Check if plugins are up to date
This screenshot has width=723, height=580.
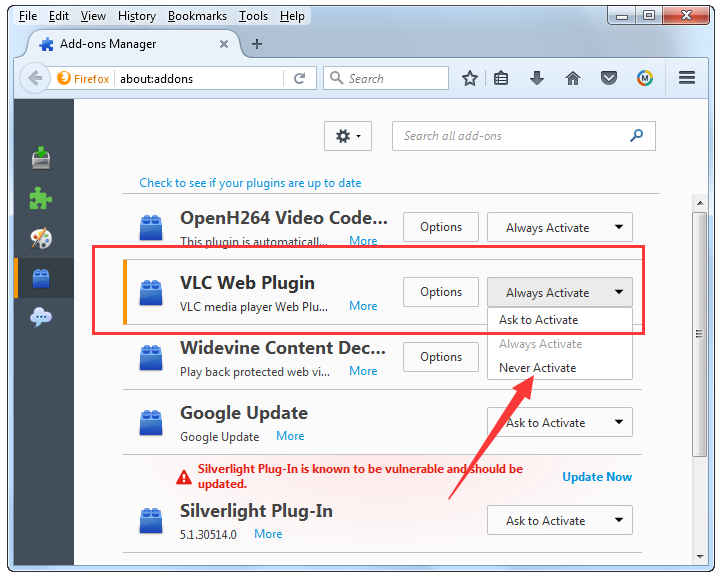pos(250,183)
